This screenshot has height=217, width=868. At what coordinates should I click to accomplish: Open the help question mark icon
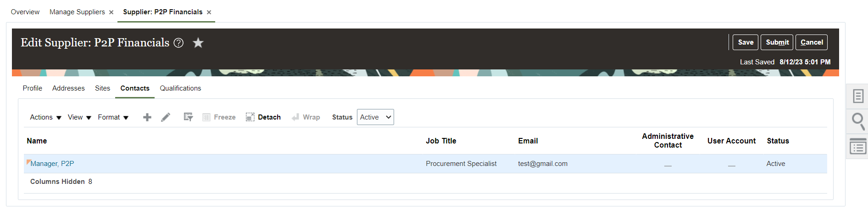178,43
